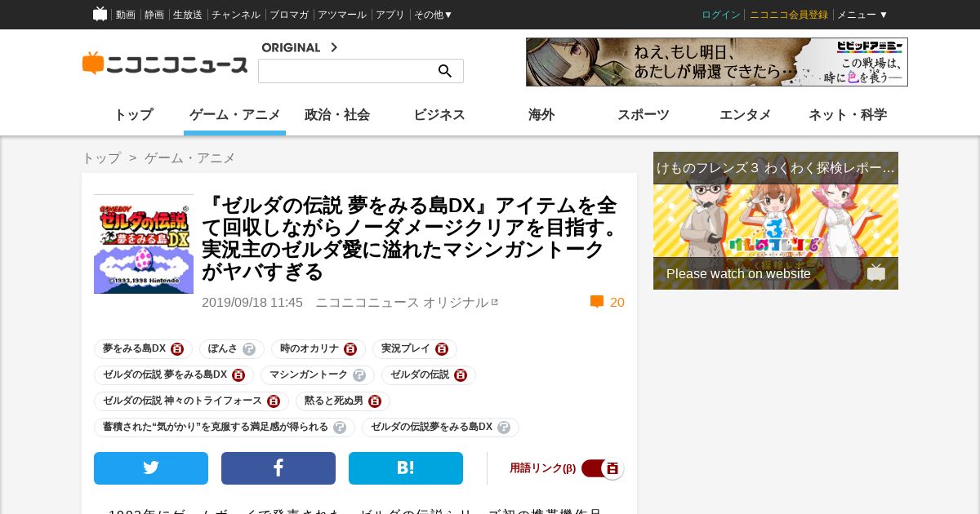Click the ニコニコニュース オリジナル source link
980x514 pixels.
(x=402, y=302)
